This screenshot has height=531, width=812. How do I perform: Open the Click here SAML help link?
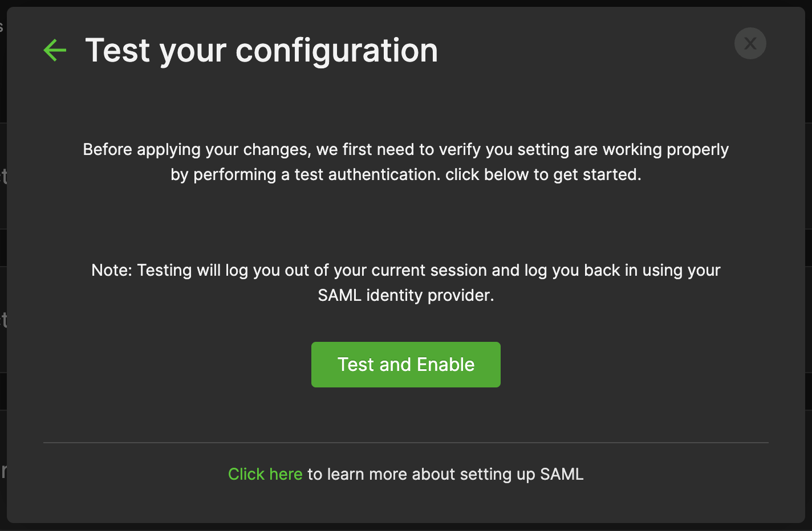pos(265,474)
